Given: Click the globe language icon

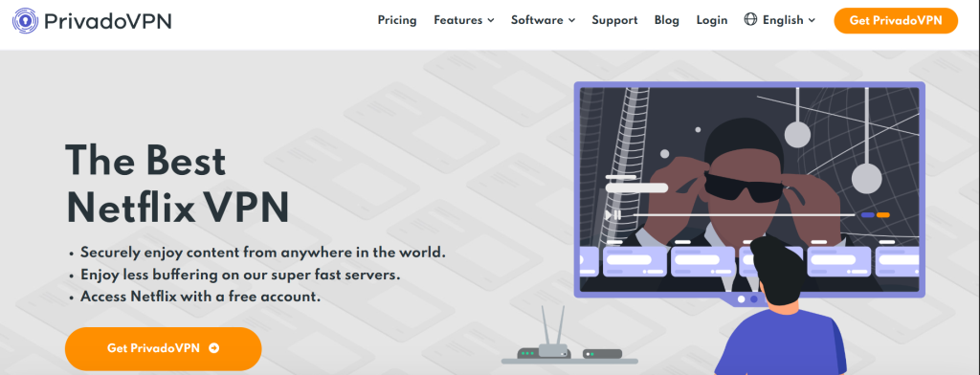Looking at the screenshot, I should coord(750,19).
